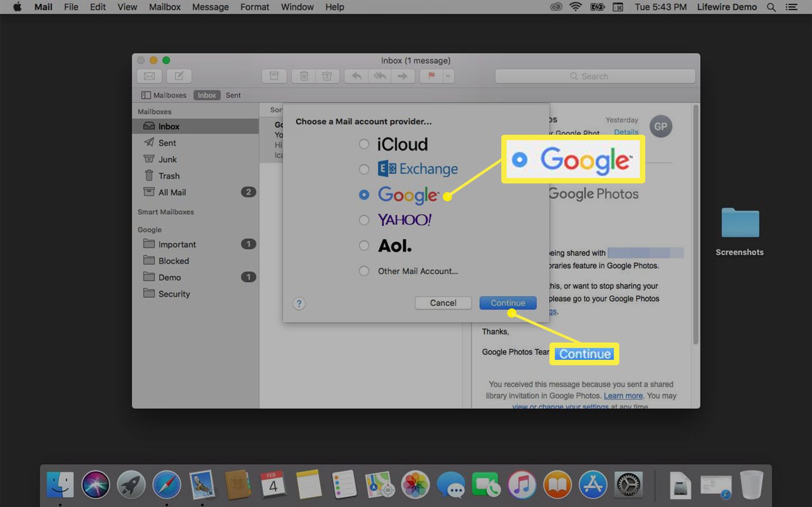
Task: Open the Apple menu
Action: (17, 7)
